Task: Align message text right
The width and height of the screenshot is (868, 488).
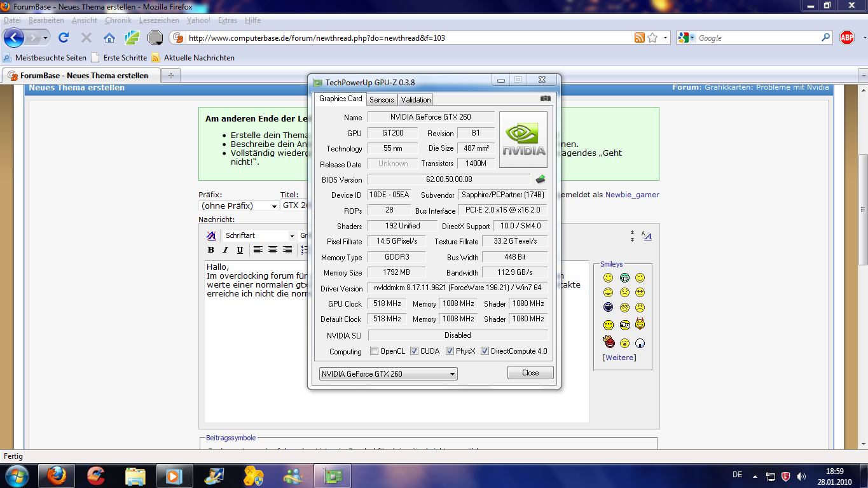Action: point(287,250)
